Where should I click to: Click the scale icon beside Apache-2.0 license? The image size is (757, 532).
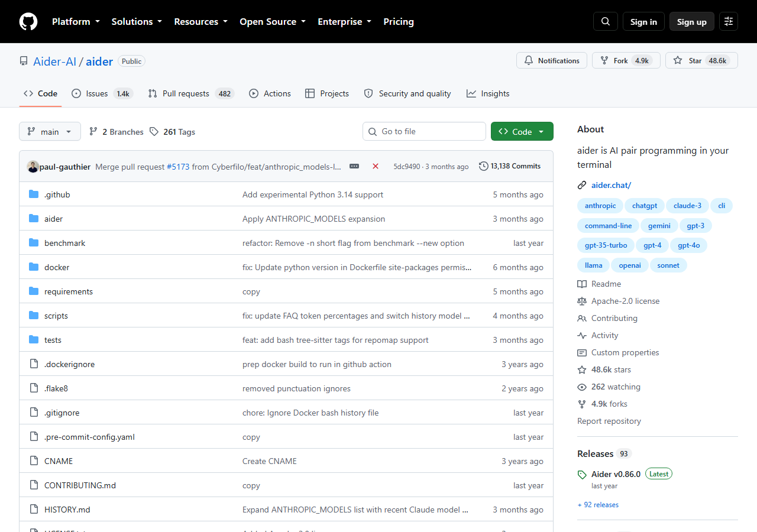(582, 301)
